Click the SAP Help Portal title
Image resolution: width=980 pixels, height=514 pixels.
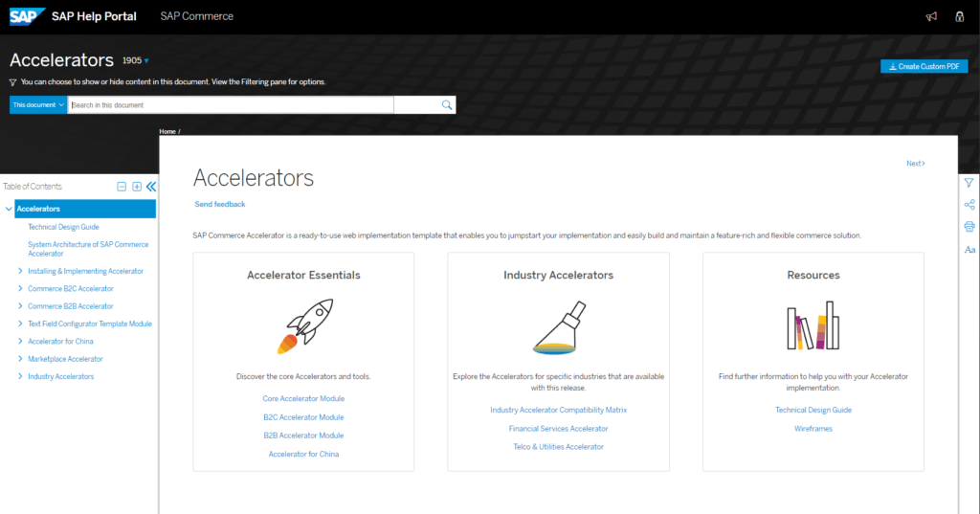point(94,16)
